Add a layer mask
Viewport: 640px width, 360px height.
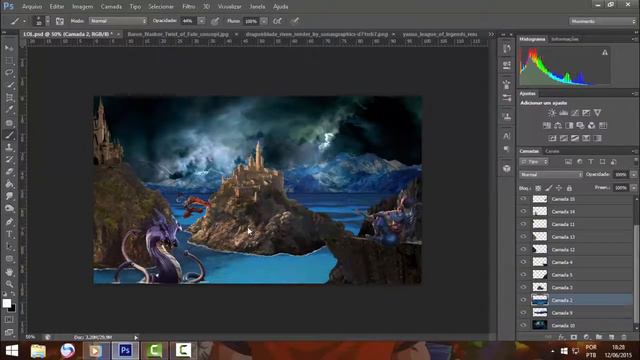[x=574, y=337]
